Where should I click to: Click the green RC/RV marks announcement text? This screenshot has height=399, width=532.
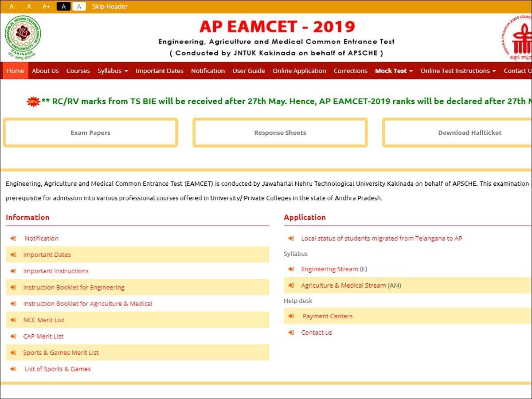(286, 102)
